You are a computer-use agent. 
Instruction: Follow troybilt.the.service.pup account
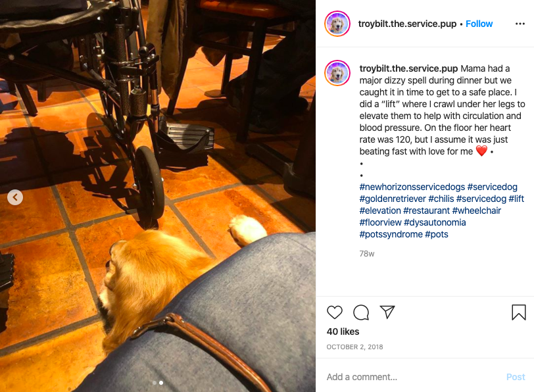[x=479, y=24]
